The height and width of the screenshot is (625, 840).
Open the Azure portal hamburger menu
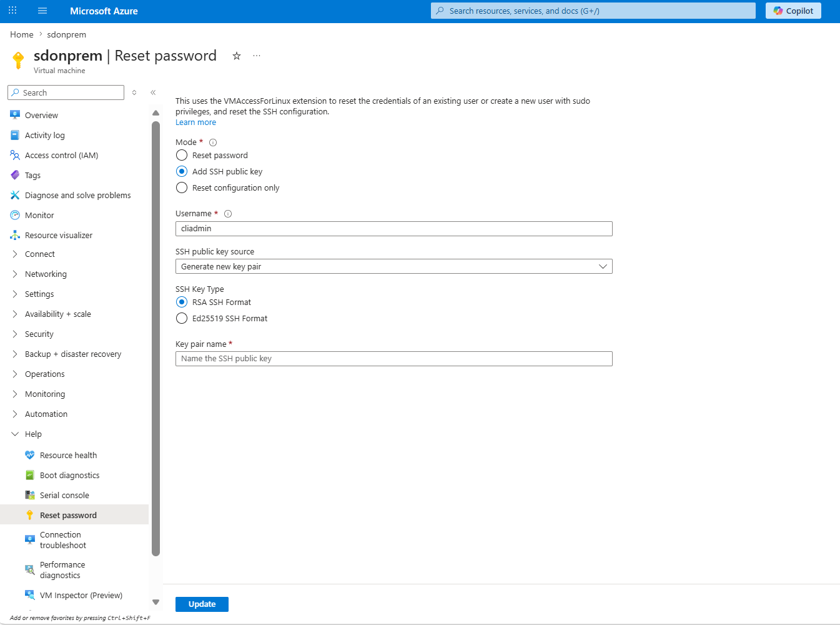pyautogui.click(x=42, y=11)
